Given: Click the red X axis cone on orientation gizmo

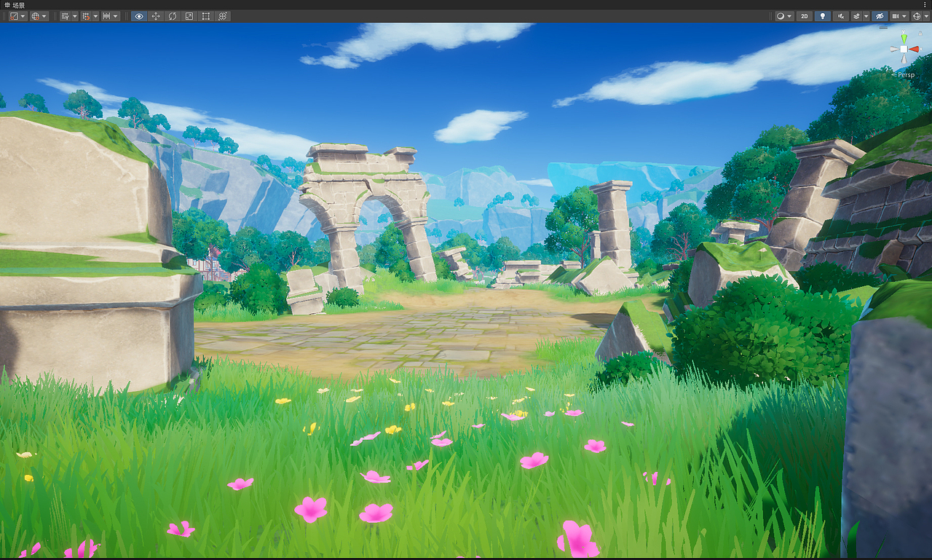Looking at the screenshot, I should (x=914, y=49).
